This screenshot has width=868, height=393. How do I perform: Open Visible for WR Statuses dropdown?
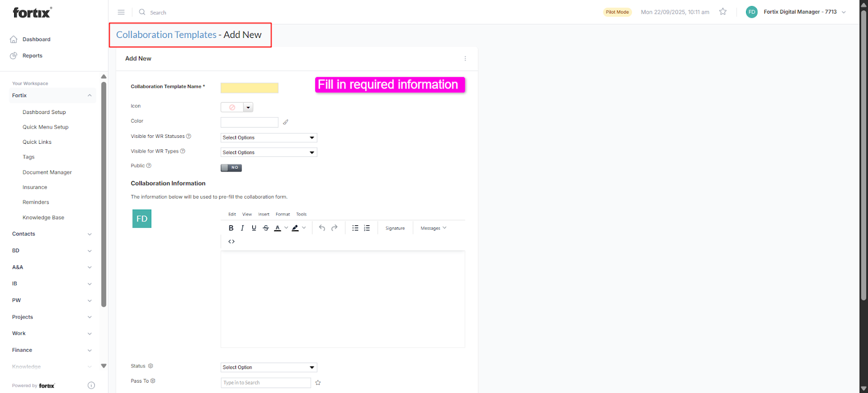point(269,138)
